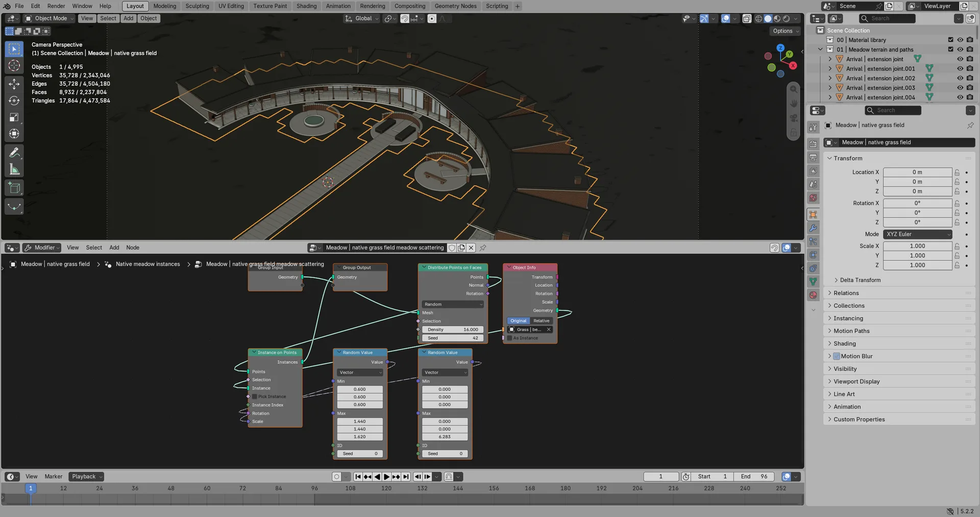Expand the Relations panel

tap(846, 293)
